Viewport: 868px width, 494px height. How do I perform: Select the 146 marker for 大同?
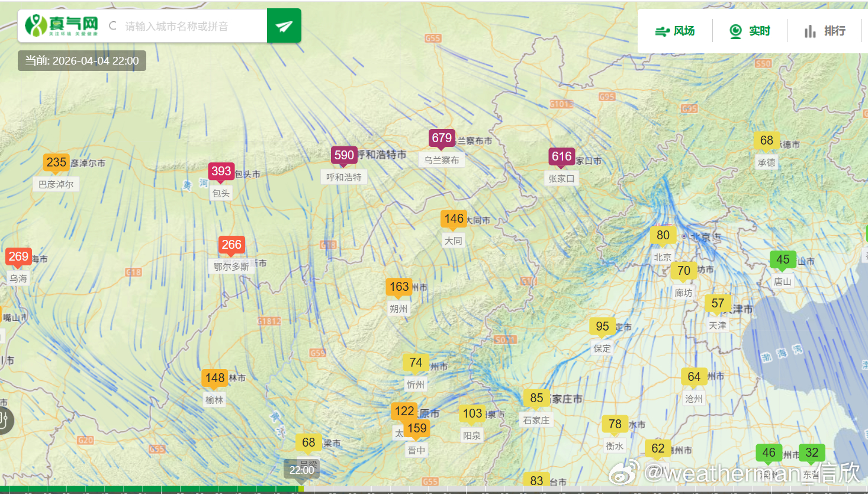coord(454,219)
